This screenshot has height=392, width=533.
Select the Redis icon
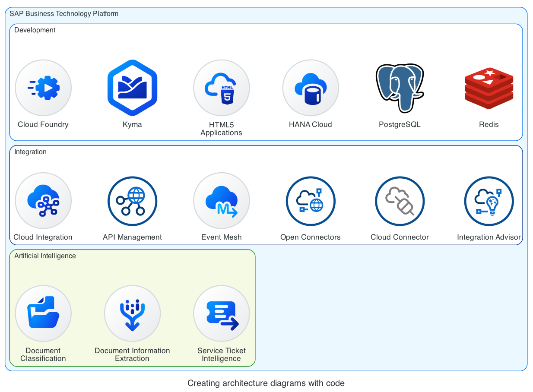click(x=489, y=87)
